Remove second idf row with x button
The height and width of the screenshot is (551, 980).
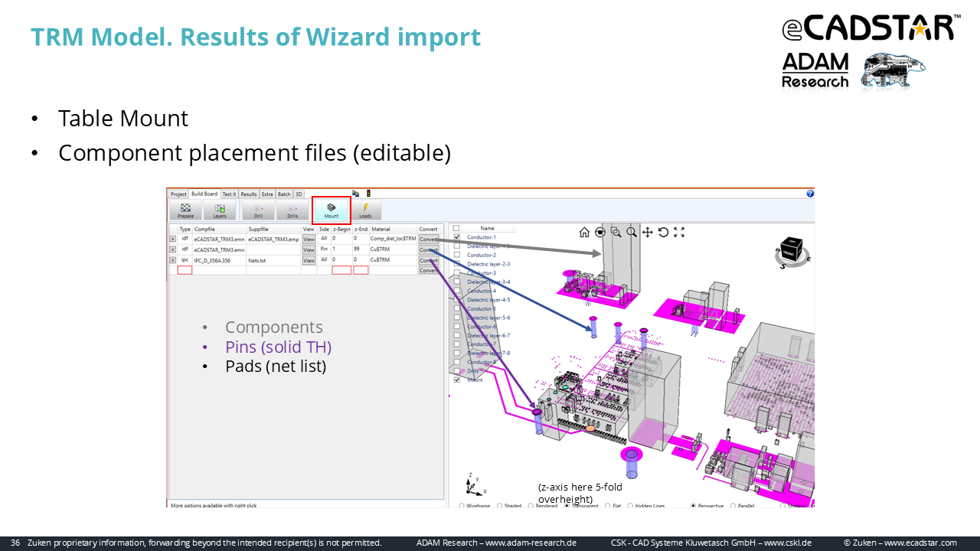[173, 249]
